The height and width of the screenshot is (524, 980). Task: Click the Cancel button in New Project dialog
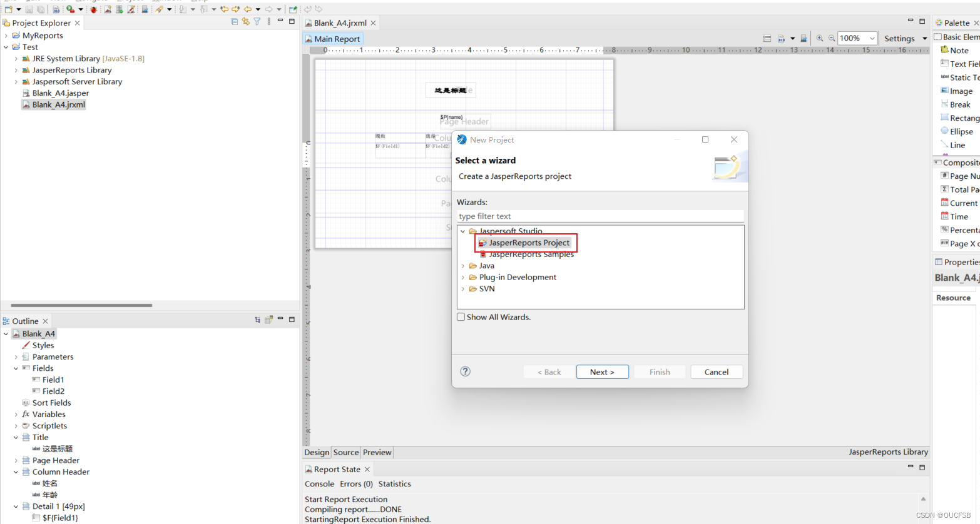tap(717, 372)
